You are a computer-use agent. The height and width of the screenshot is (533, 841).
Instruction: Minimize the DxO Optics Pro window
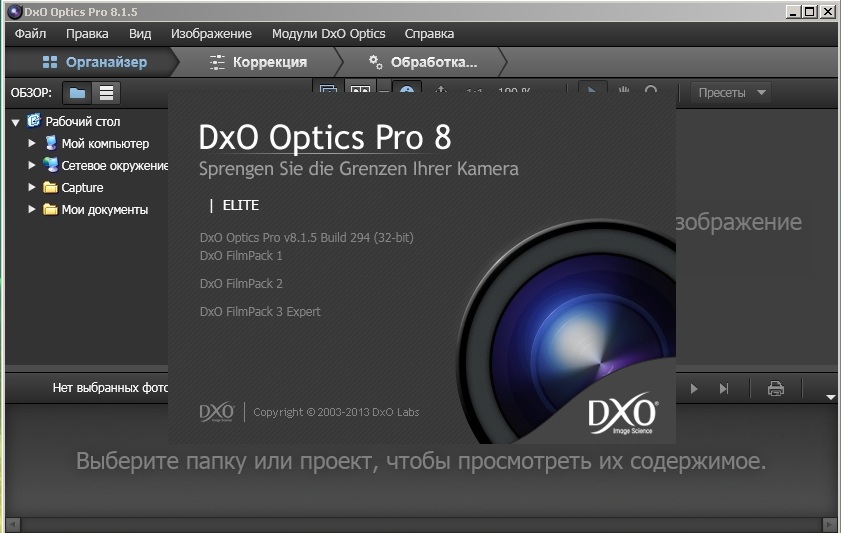[793, 11]
